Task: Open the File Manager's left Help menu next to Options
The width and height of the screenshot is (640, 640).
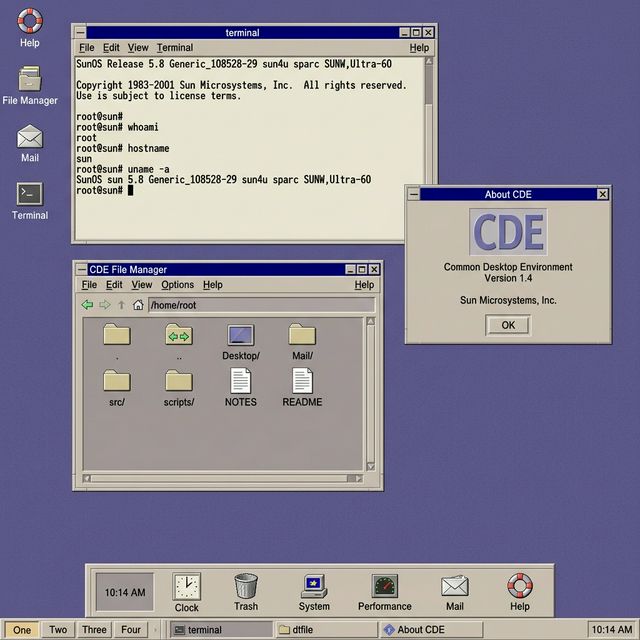Action: click(x=213, y=284)
